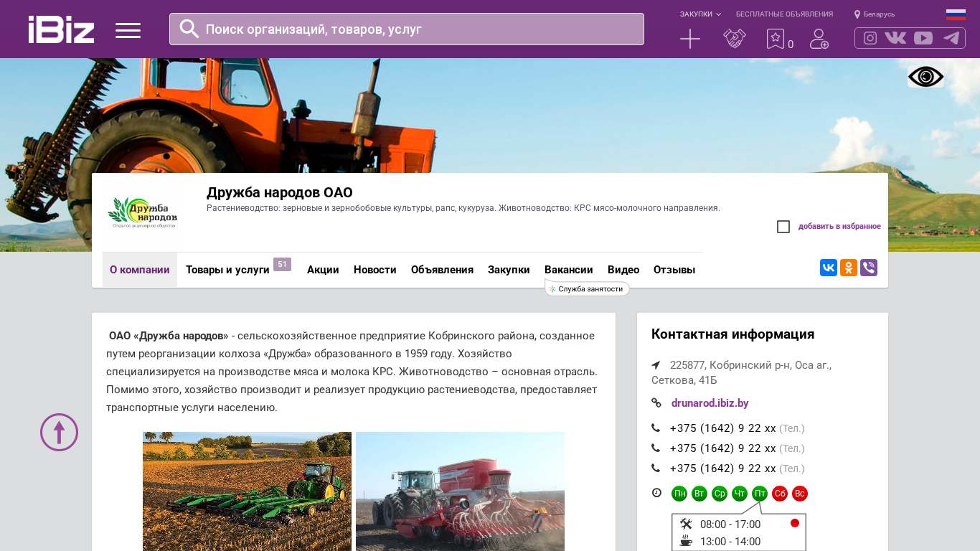980x551 pixels.
Task: Select Wednesday (Ср) working day
Action: tap(720, 494)
